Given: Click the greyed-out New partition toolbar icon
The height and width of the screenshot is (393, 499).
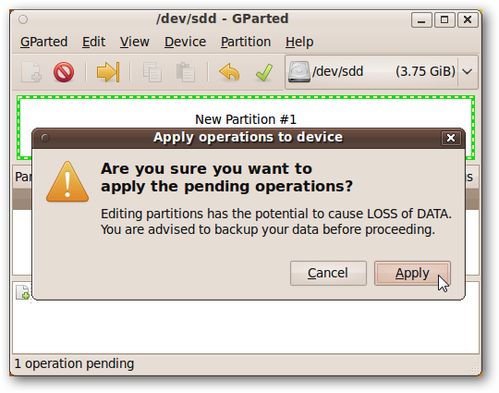Looking at the screenshot, I should tap(31, 72).
